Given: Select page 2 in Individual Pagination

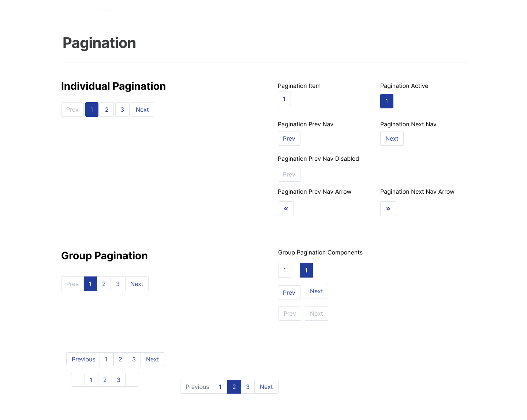Looking at the screenshot, I should point(107,109).
